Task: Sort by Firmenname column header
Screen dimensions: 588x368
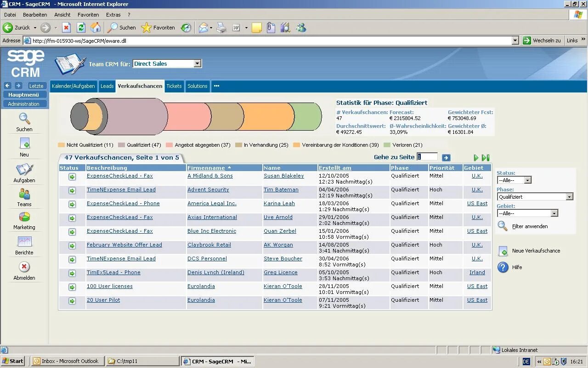Action: click(206, 168)
